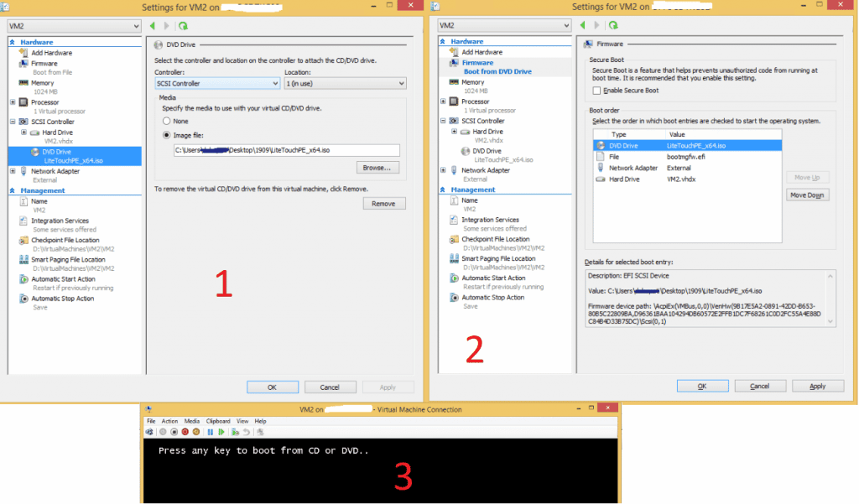
Task: Click back arrow in DVD Drive settings window
Action: (153, 26)
